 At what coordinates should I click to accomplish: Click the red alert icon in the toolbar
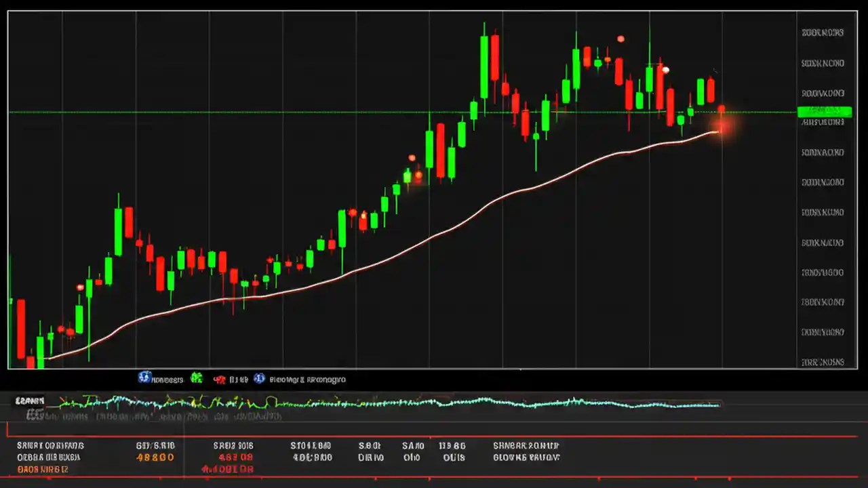[220, 379]
